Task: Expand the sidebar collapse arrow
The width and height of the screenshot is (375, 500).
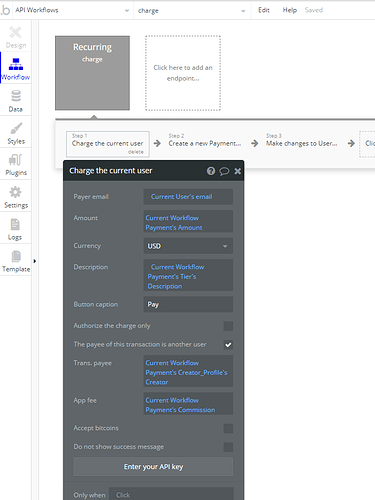Action: (35, 261)
